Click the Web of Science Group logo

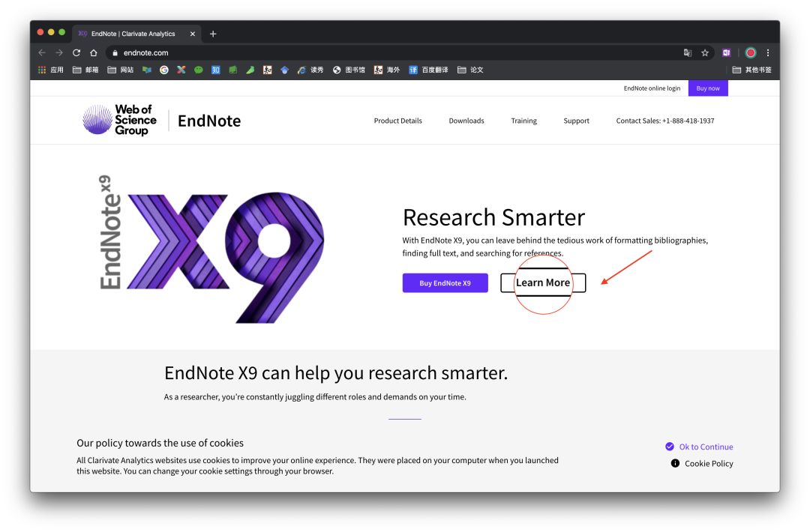(x=120, y=120)
